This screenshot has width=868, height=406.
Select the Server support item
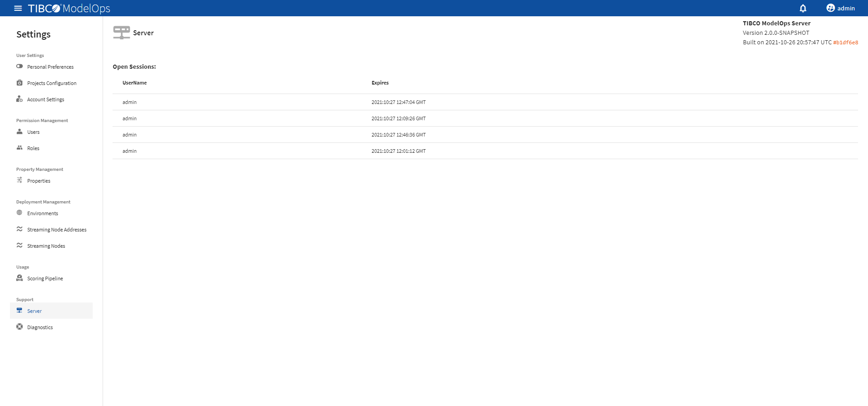point(51,311)
